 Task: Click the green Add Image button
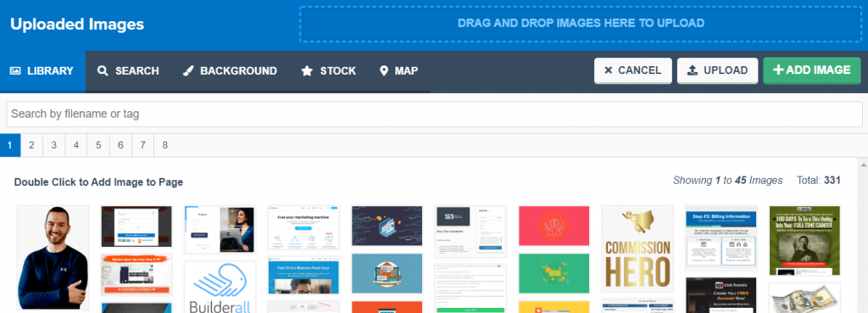(x=811, y=70)
